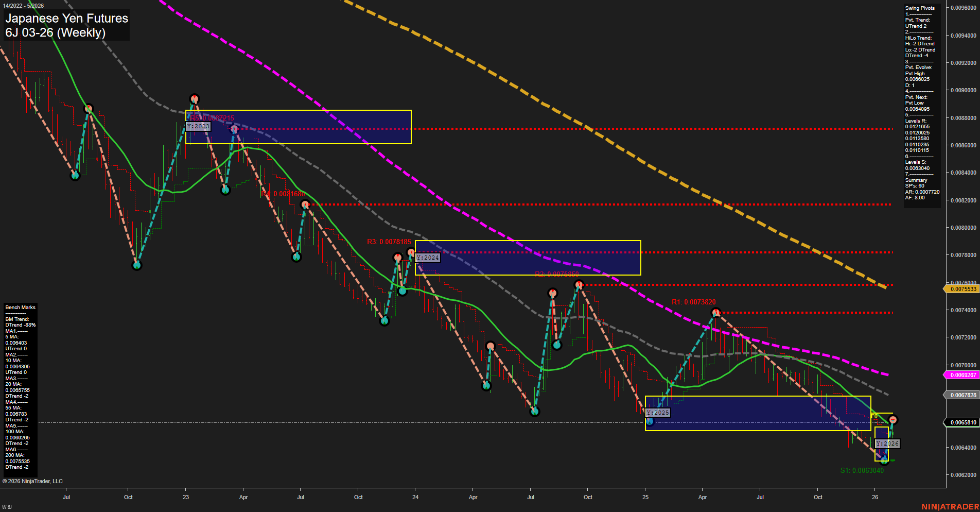Click the 26 label on the date axis
Image resolution: width=980 pixels, height=512 pixels.
[876, 498]
